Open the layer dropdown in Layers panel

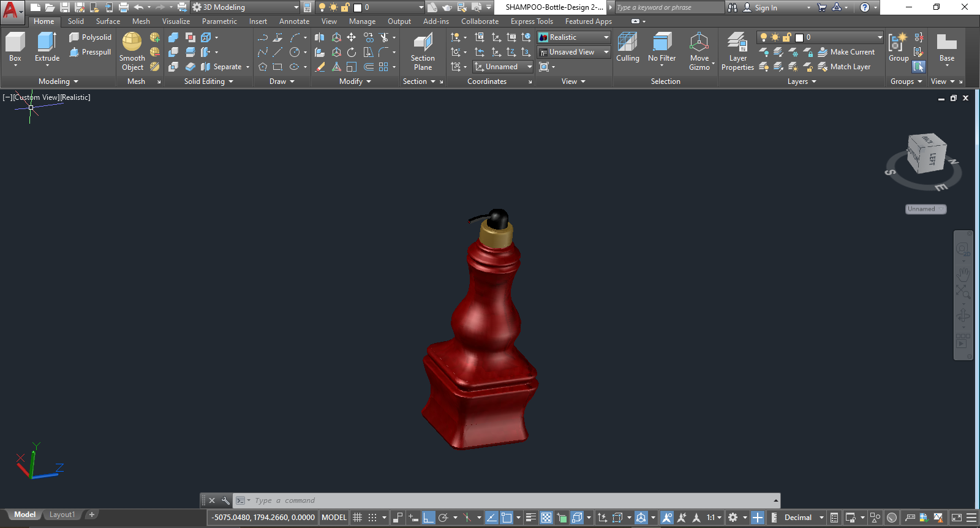pos(821,37)
